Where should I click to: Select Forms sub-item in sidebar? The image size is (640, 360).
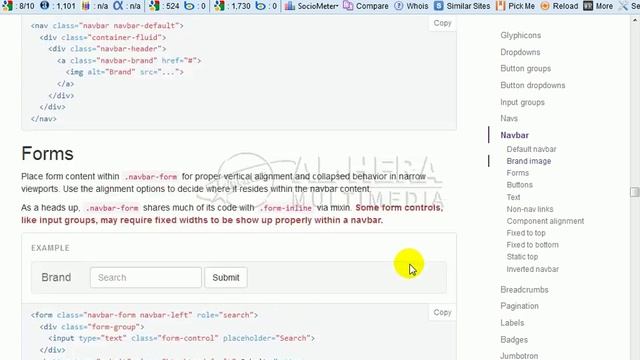(x=518, y=173)
